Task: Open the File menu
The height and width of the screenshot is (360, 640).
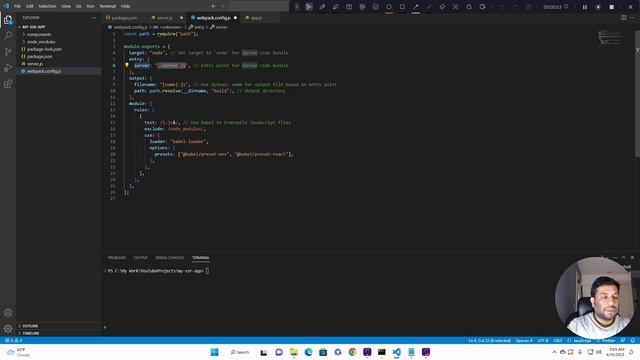Action: 17,6
